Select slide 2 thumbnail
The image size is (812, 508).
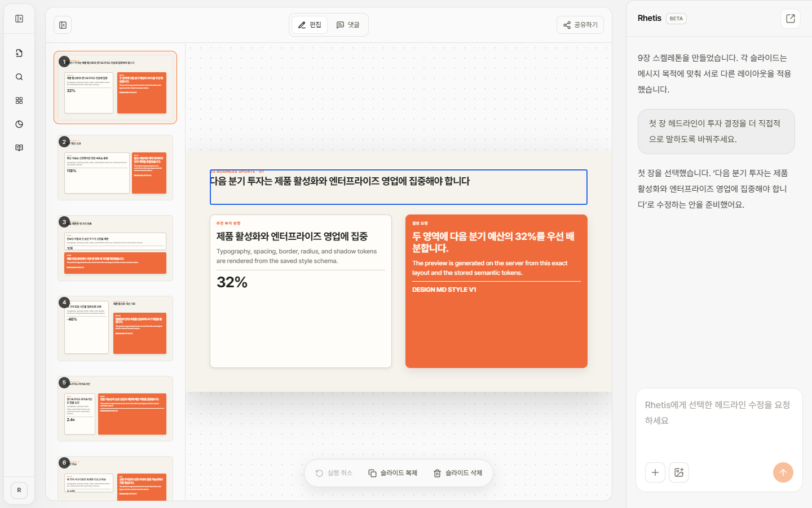point(115,168)
